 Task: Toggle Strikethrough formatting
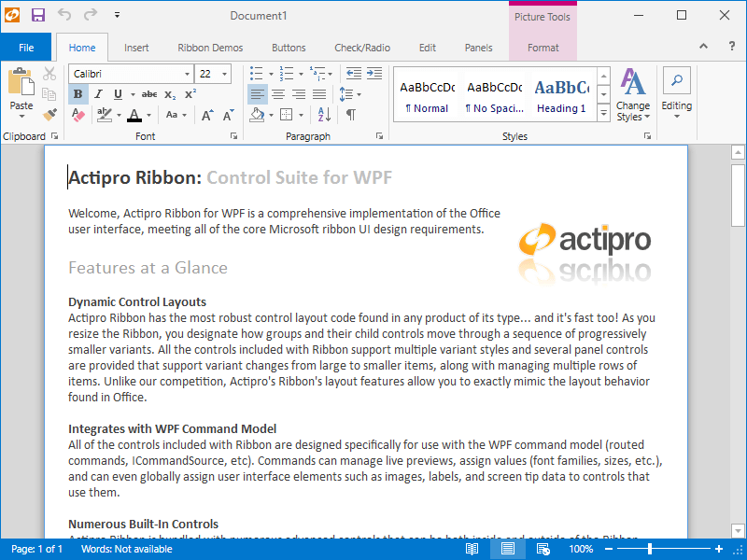click(149, 94)
